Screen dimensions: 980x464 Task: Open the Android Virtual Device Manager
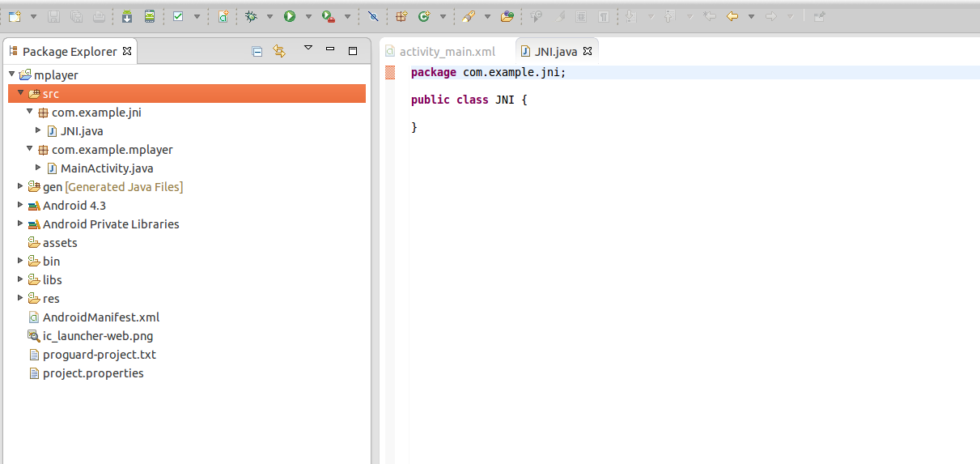coord(150,16)
